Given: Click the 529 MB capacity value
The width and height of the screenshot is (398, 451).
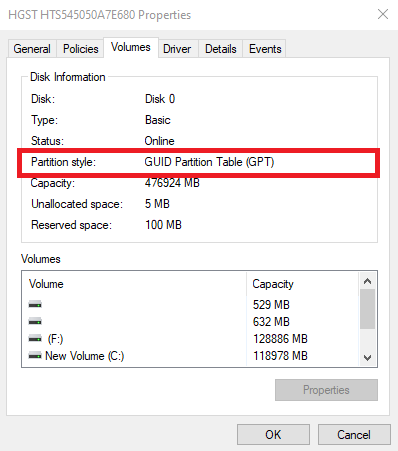Looking at the screenshot, I should pyautogui.click(x=271, y=305).
